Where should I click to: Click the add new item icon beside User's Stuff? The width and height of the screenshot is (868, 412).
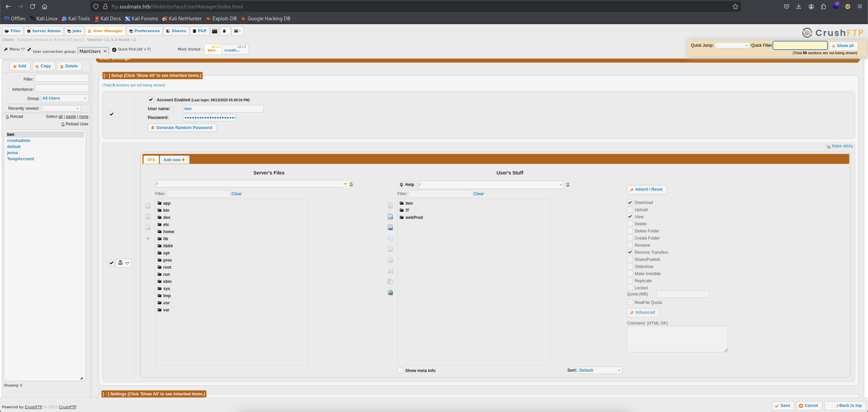390,217
